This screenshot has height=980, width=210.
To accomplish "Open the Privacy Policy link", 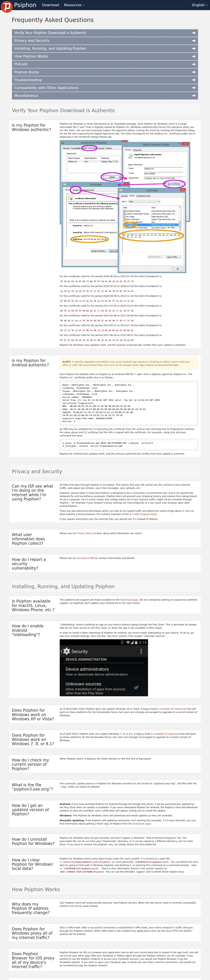I will (x=85, y=533).
